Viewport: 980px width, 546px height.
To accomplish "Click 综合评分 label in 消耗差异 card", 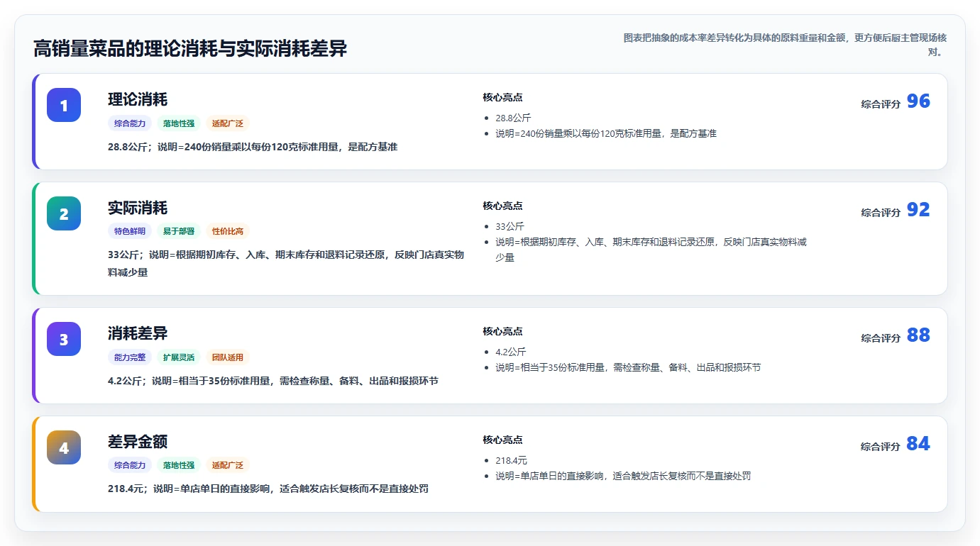I will point(881,338).
